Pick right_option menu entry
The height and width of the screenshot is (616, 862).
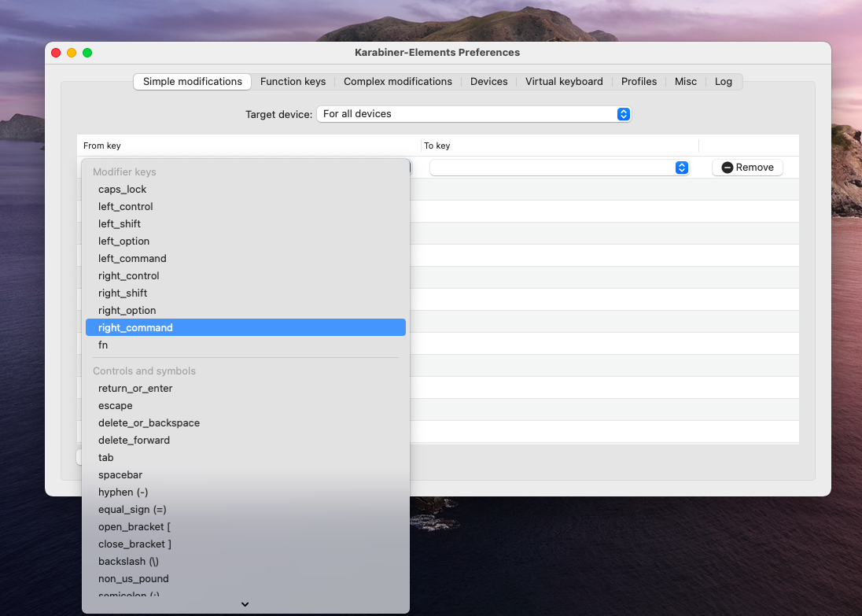pos(245,310)
